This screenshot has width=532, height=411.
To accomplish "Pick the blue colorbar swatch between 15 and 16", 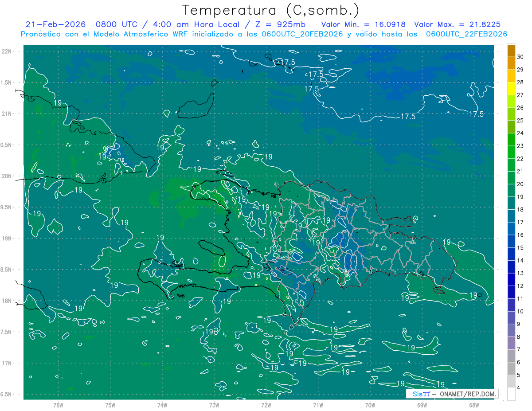I will pos(511,241).
